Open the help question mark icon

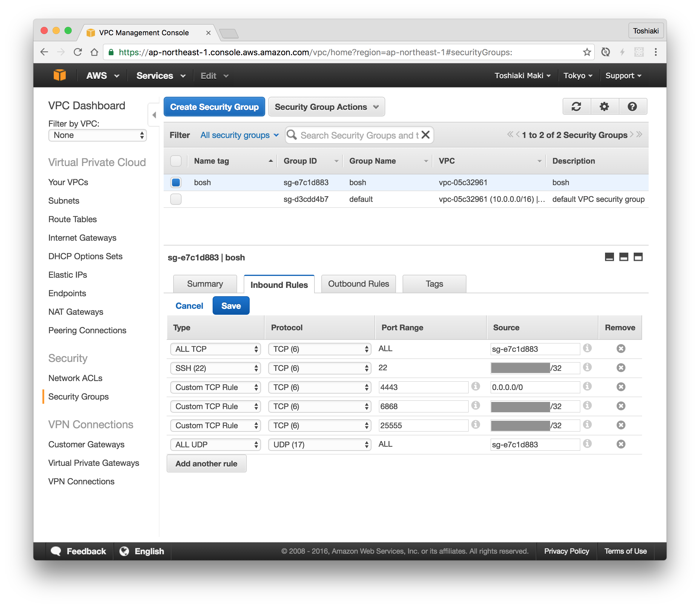632,107
